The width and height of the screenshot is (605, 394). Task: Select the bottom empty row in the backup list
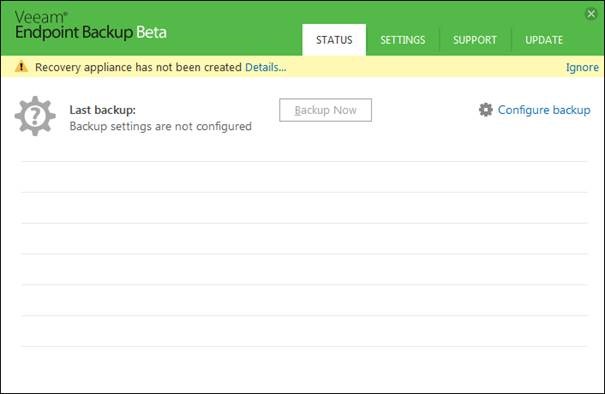[304, 331]
